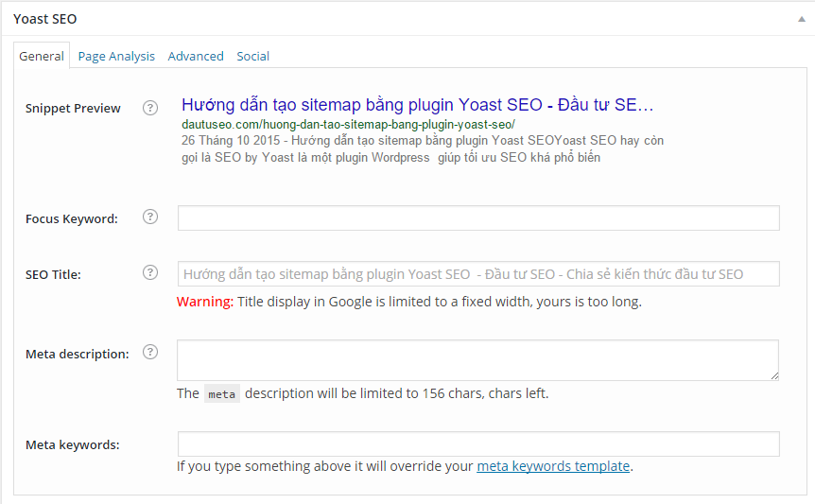Click the Meta description textarea resize handle

[x=774, y=375]
